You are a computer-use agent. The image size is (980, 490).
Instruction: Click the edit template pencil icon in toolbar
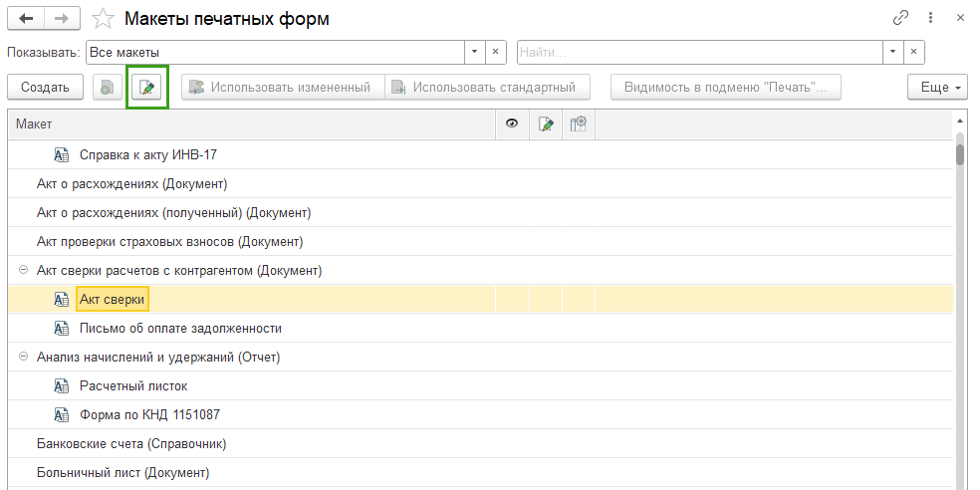(146, 88)
